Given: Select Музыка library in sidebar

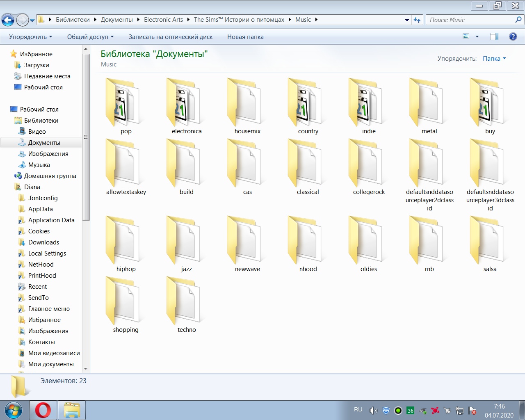Looking at the screenshot, I should pyautogui.click(x=39, y=165).
